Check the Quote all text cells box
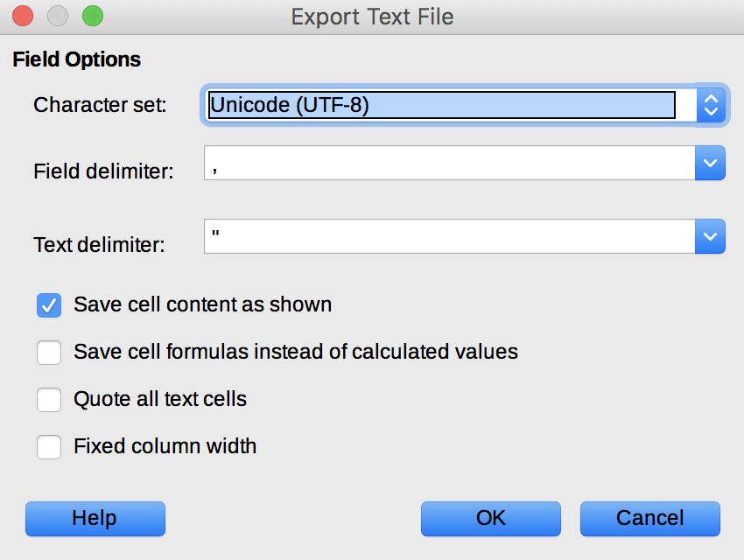Viewport: 744px width, 560px height. click(49, 400)
